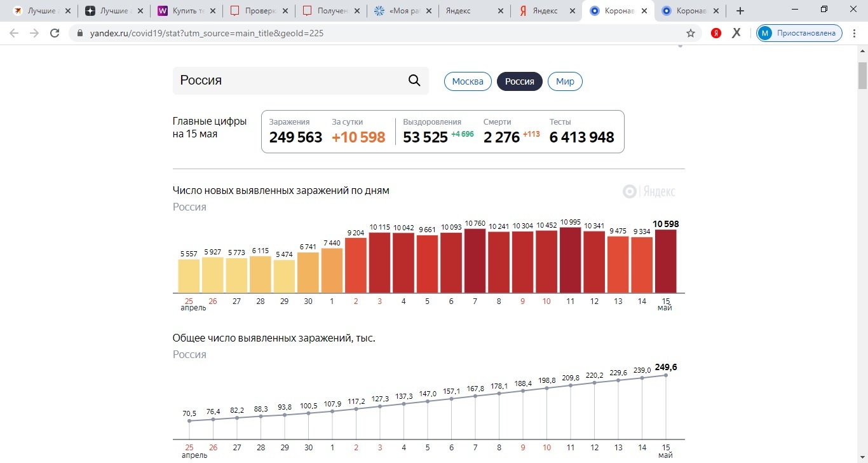Click the recoveries value 53 525
The image size is (868, 463).
tap(425, 137)
